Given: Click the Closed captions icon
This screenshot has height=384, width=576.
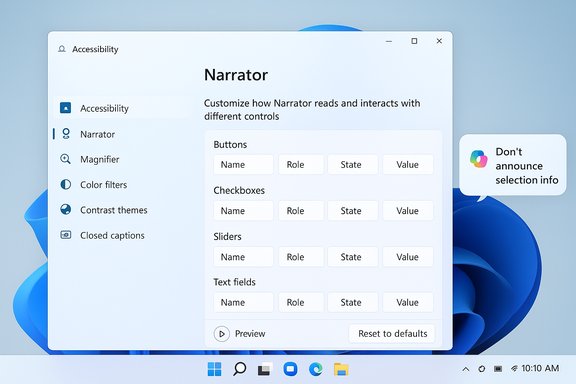Looking at the screenshot, I should pos(65,235).
